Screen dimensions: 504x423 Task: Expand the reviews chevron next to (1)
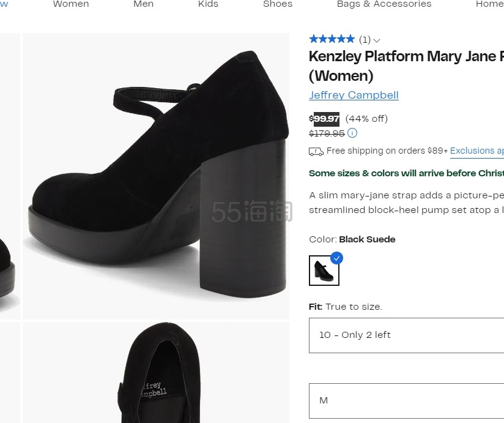tap(377, 40)
